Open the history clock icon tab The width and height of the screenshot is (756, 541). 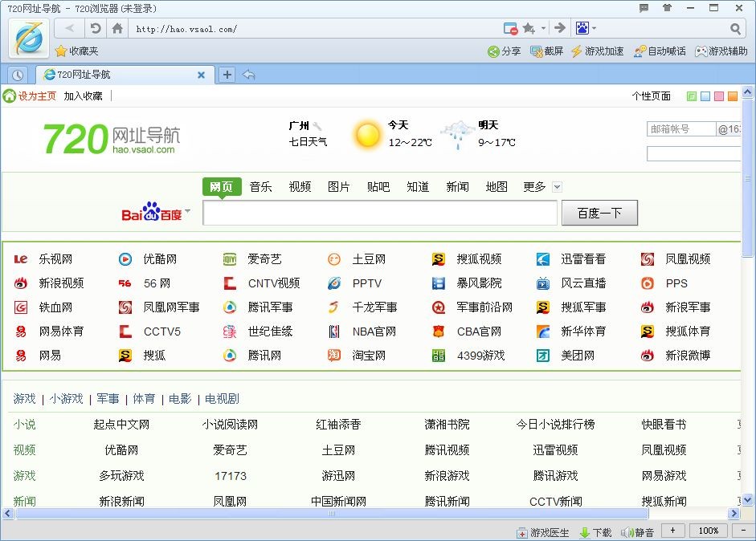[18, 75]
